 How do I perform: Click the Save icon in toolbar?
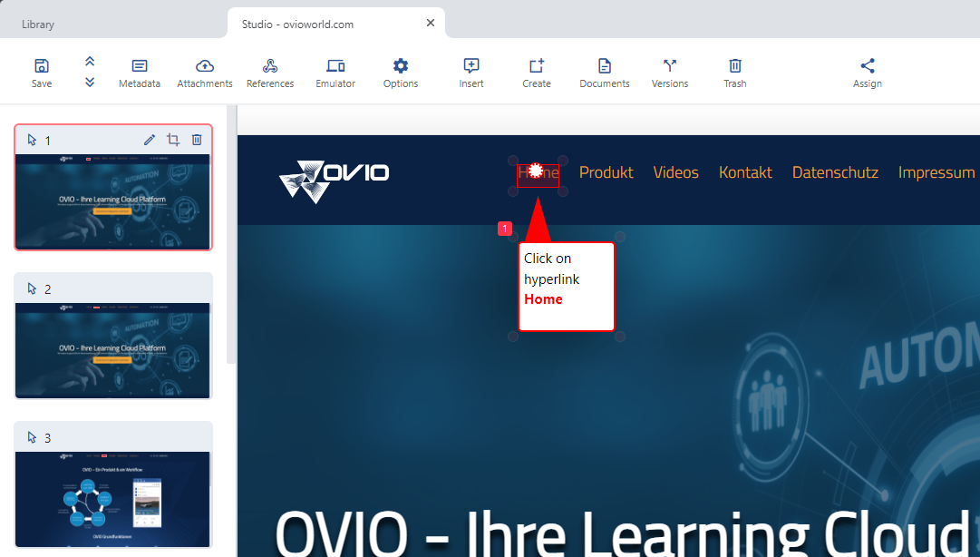pos(42,73)
